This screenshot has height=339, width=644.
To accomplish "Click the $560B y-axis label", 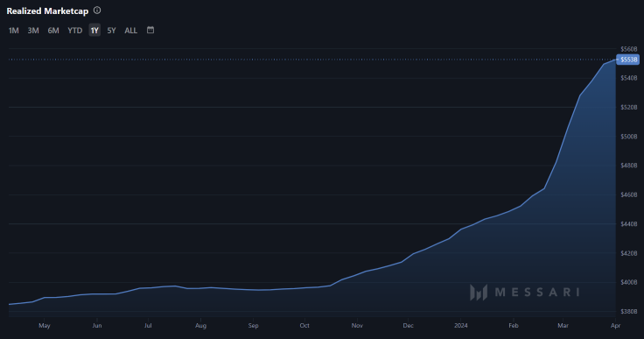I will [629, 49].
